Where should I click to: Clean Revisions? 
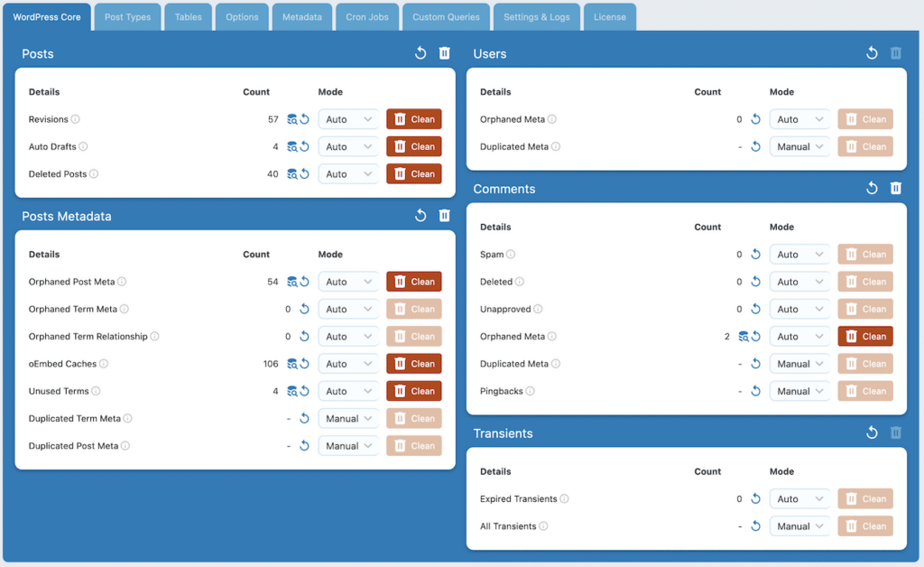(x=413, y=119)
